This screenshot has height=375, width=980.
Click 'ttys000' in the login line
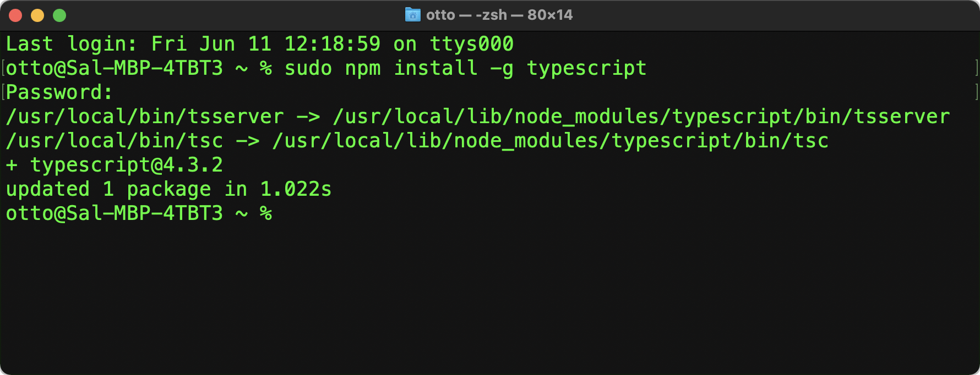[471, 44]
